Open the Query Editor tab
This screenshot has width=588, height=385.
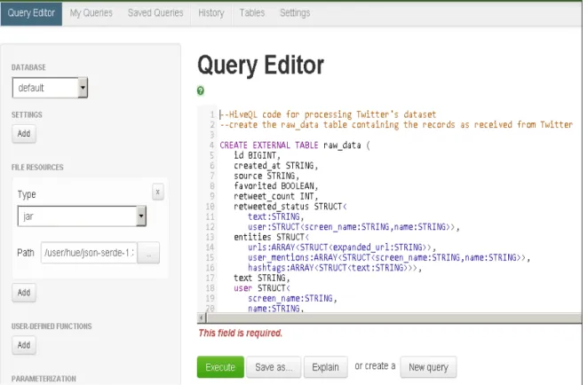pyautogui.click(x=31, y=13)
